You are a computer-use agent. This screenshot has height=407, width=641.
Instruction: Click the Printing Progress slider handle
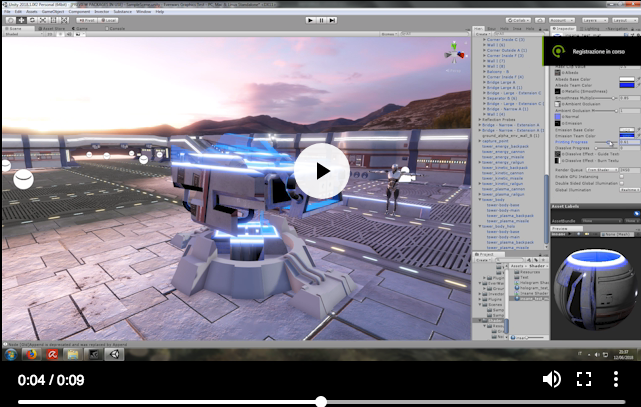click(x=609, y=142)
